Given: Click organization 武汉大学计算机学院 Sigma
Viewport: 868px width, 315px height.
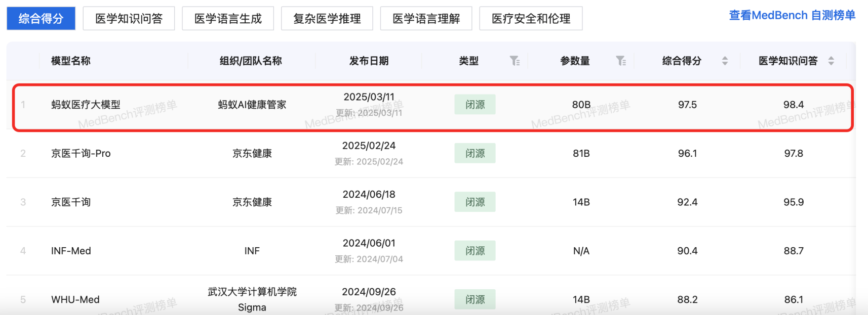Looking at the screenshot, I should pos(252,299).
